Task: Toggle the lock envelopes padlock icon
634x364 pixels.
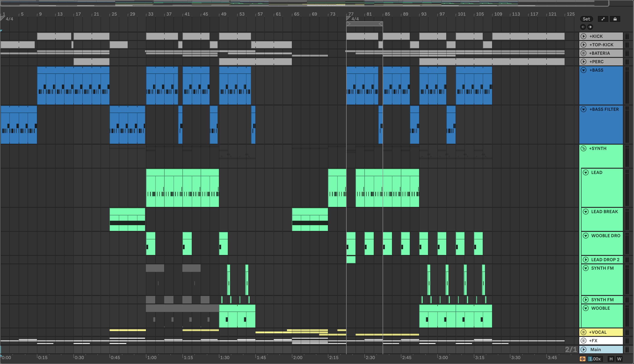Action: 615,19
